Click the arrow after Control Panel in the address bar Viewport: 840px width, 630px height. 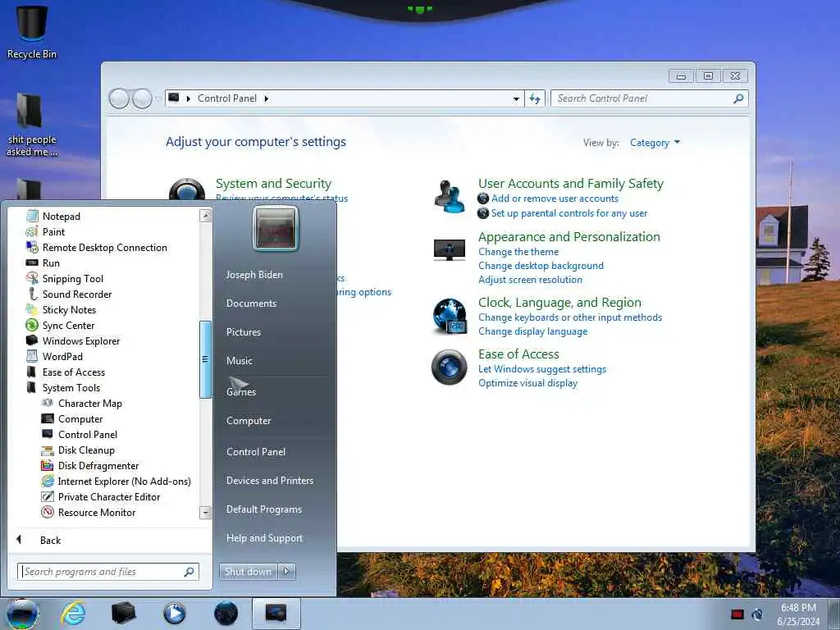267,98
